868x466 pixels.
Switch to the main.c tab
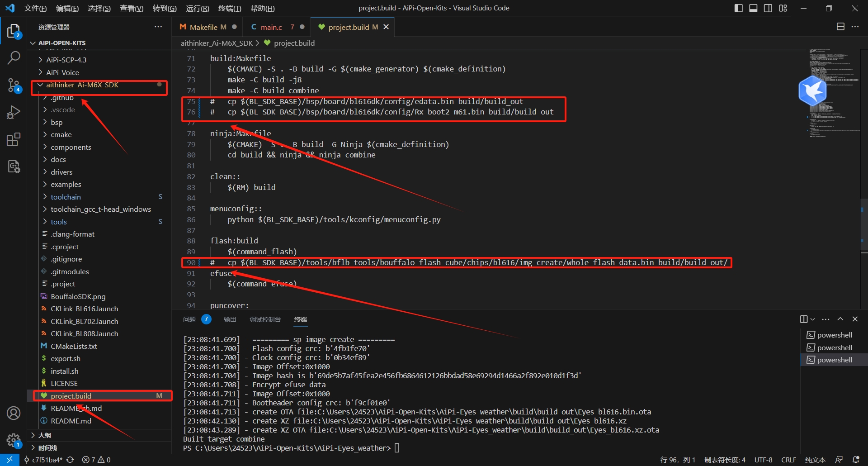point(277,27)
